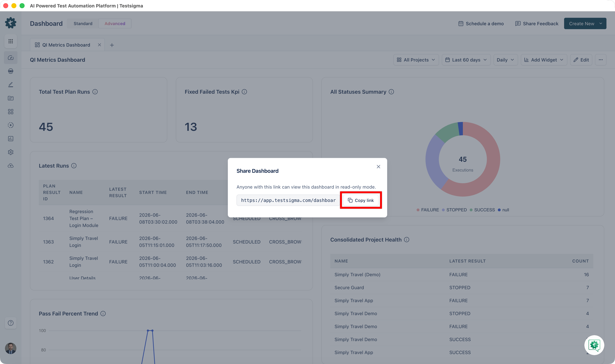Open the cloud upload sidebar icon
This screenshot has width=615, height=364.
coord(10,166)
